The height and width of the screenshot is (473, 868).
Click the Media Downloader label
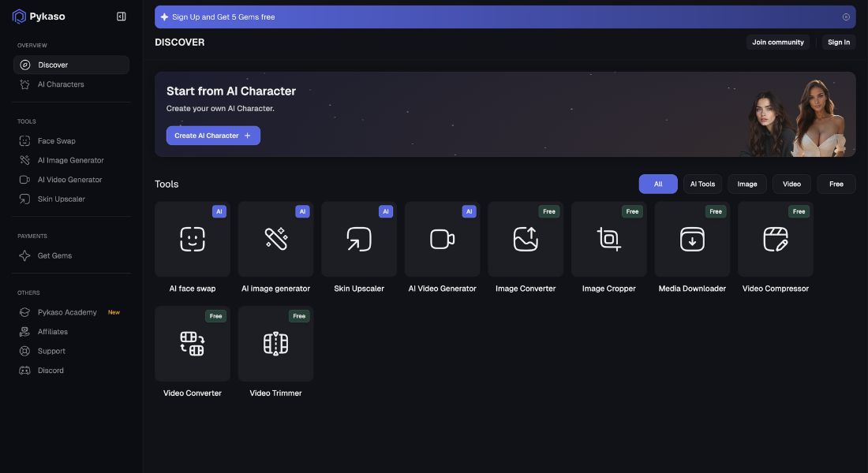coord(692,289)
